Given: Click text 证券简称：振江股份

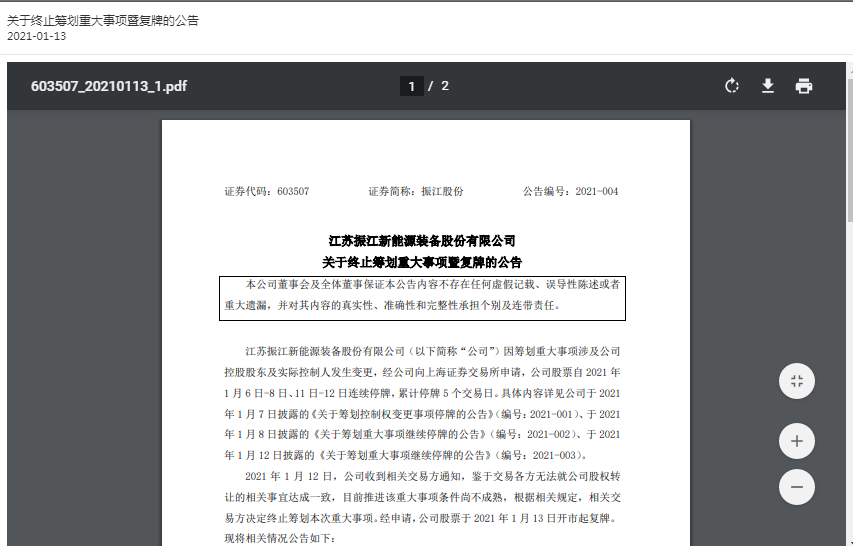Looking at the screenshot, I should pyautogui.click(x=416, y=191).
